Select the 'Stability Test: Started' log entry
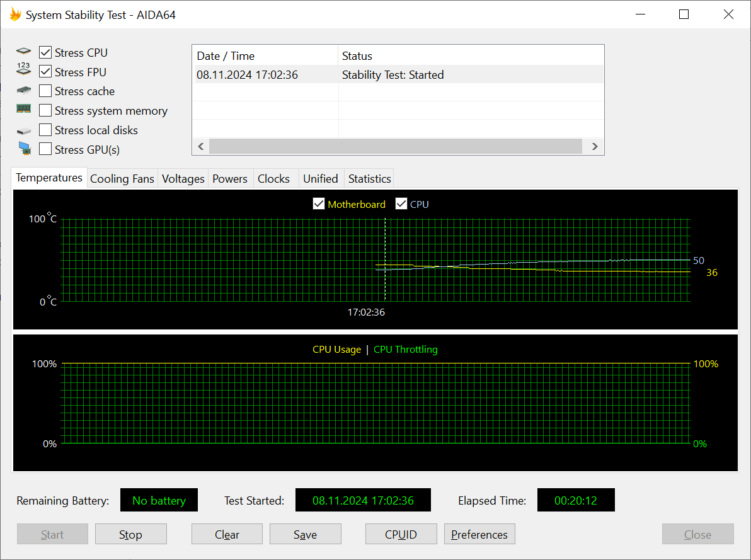Screen dimensions: 751x560 pyautogui.click(x=393, y=75)
